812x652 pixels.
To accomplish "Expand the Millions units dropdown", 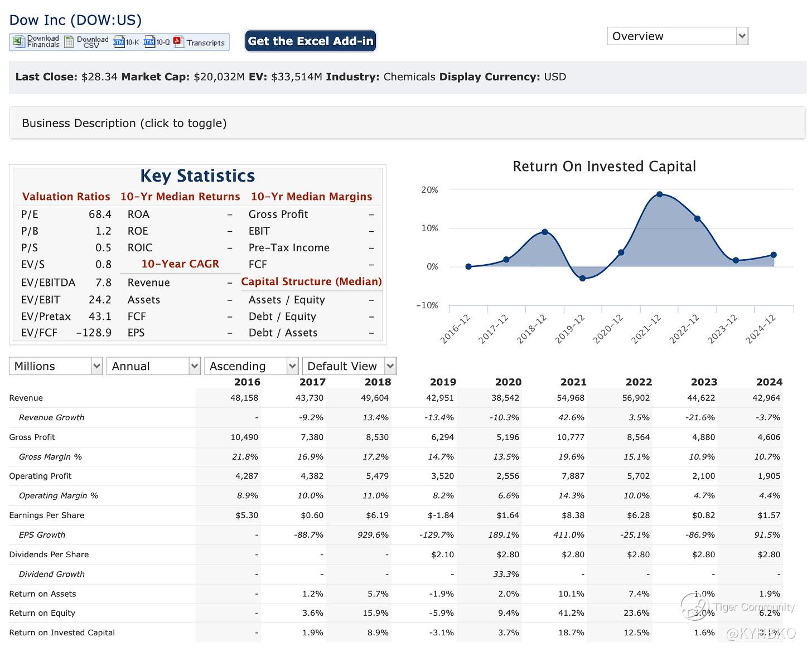I will [x=56, y=366].
